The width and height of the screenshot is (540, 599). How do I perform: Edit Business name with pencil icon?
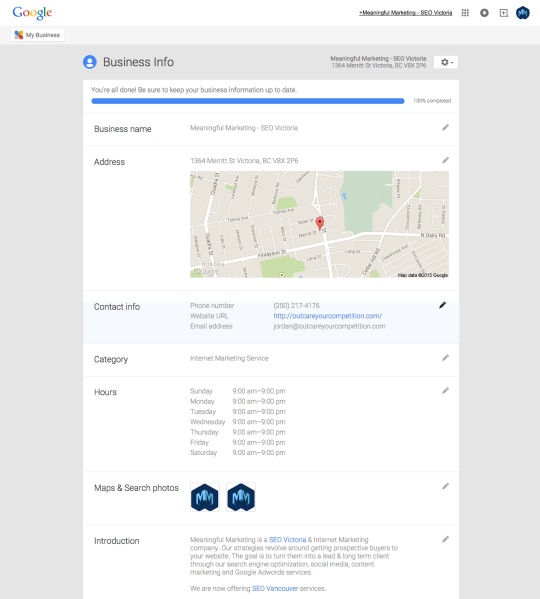(x=445, y=128)
